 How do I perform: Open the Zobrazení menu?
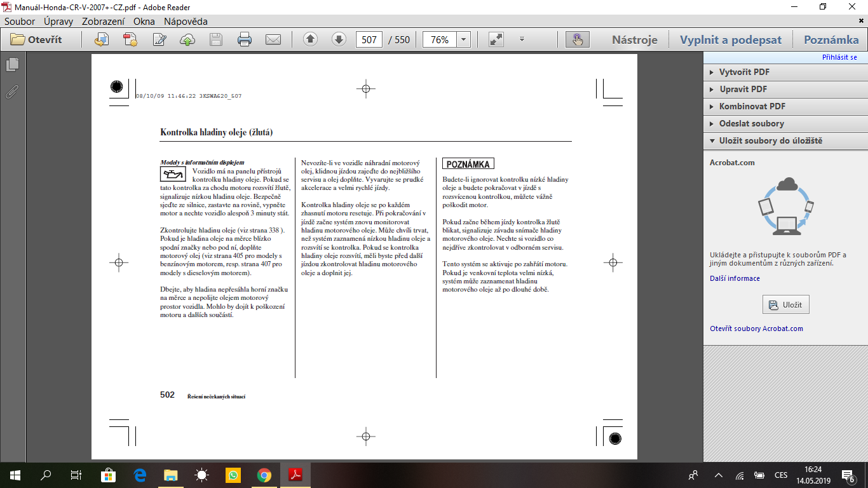pyautogui.click(x=103, y=21)
